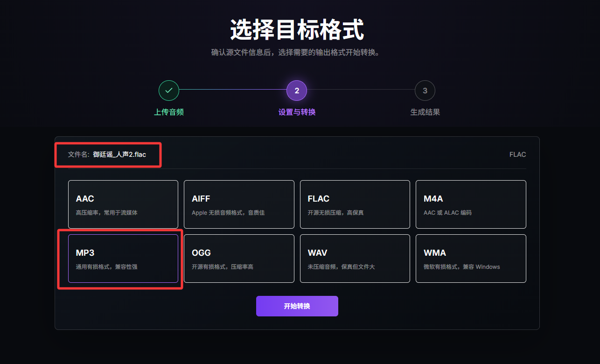The image size is (600, 364).
Task: Choose the OGG format option
Action: pyautogui.click(x=239, y=259)
